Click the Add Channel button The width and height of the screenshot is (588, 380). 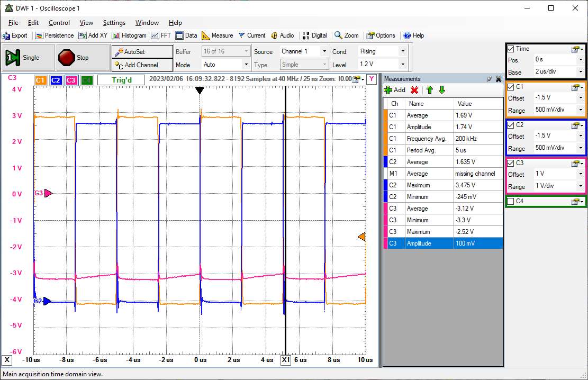point(142,65)
